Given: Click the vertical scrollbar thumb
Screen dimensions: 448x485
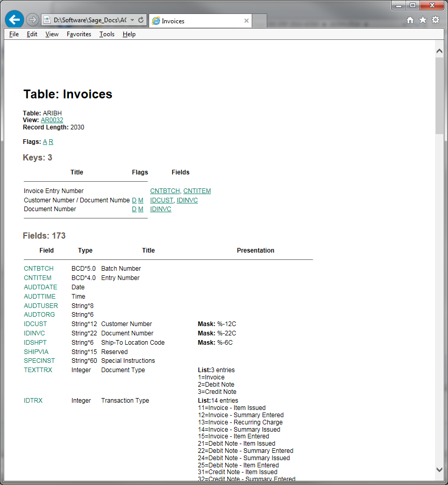Looking at the screenshot, I should (439, 96).
